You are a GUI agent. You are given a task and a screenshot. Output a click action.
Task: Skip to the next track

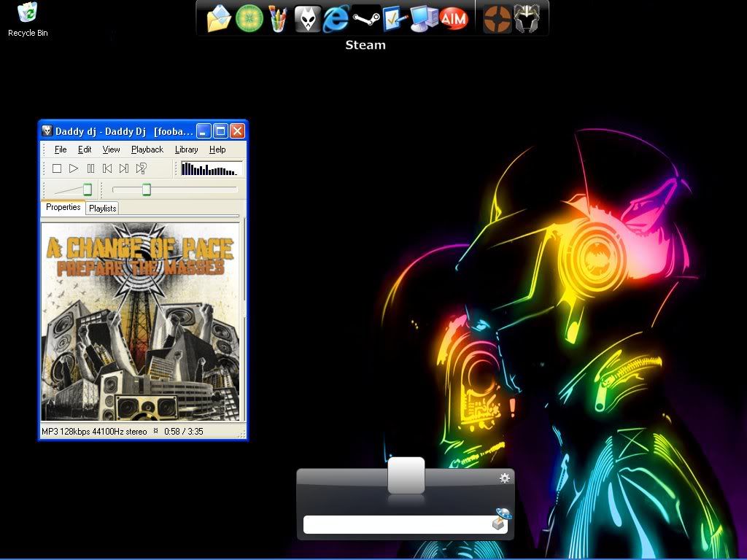pos(124,168)
